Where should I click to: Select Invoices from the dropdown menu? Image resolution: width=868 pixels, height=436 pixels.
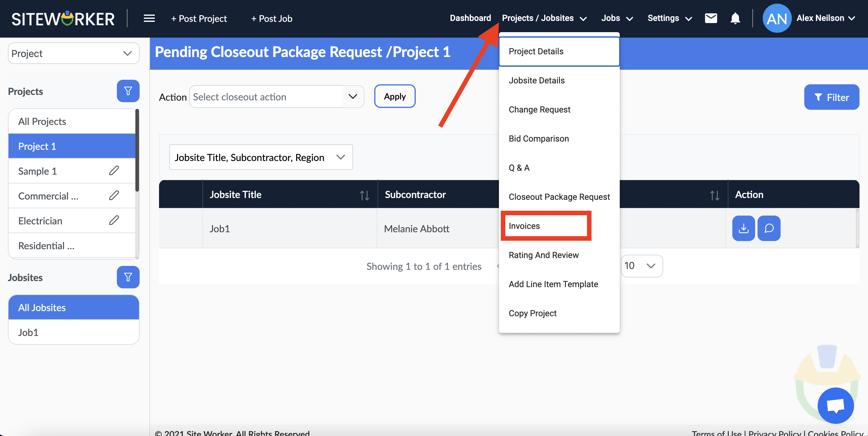tap(545, 225)
